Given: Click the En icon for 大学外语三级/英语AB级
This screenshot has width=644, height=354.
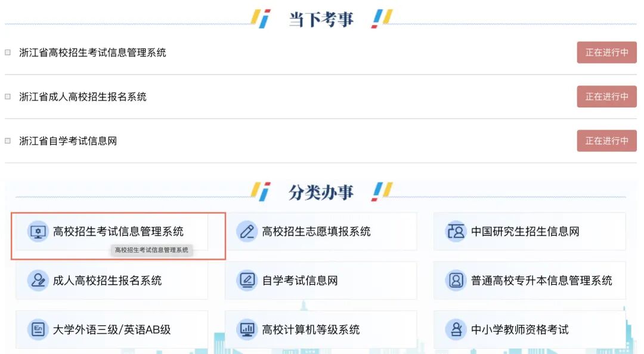Looking at the screenshot, I should click(38, 330).
